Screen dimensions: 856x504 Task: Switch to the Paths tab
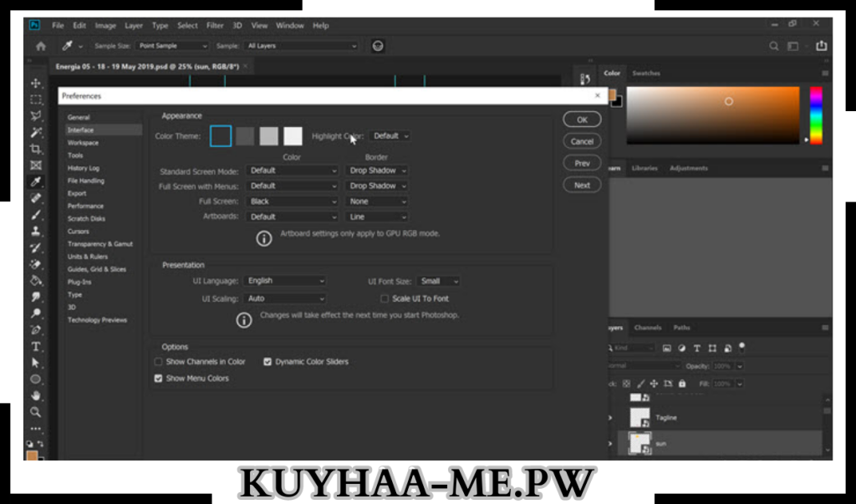click(681, 328)
